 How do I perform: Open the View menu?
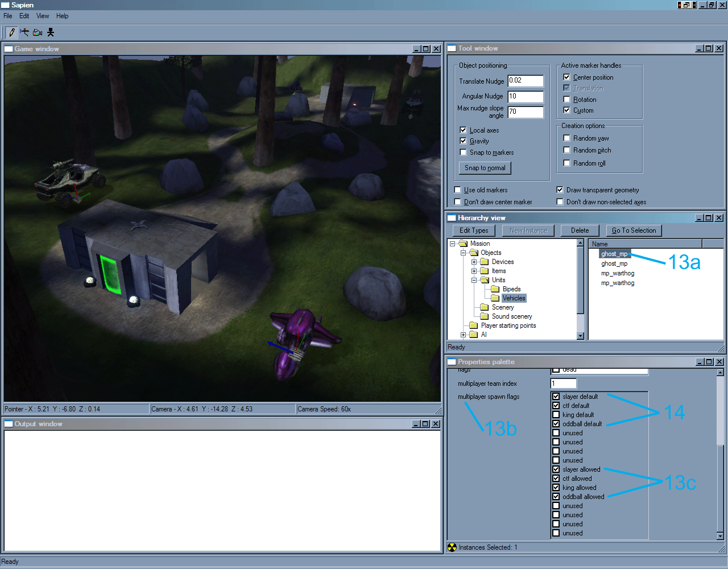pyautogui.click(x=43, y=16)
